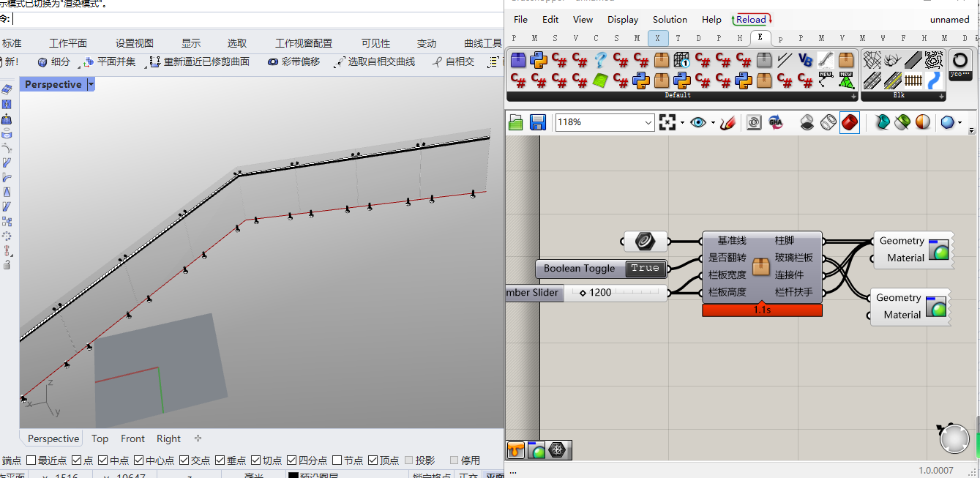Click the zoom extents icon in canvas toolbar
Screen dimensions: 980x478
click(x=667, y=122)
